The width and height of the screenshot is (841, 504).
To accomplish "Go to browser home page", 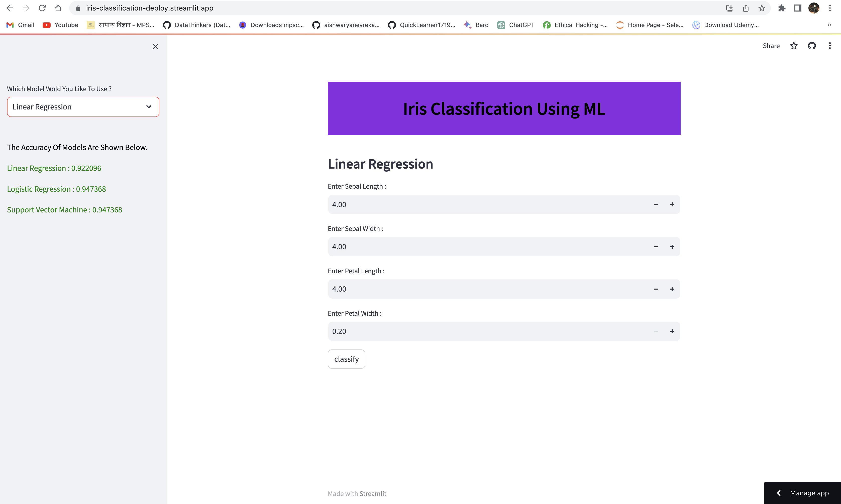I will (58, 8).
